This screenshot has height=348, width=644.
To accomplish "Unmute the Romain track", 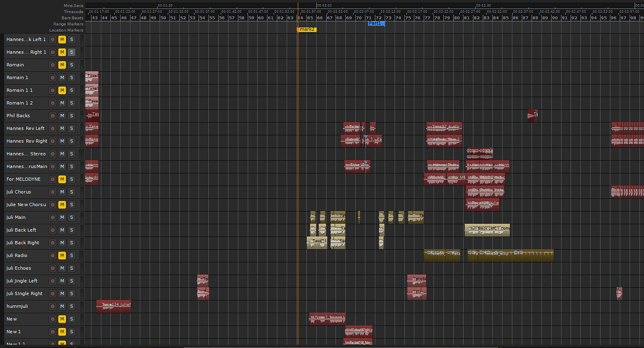I will [x=62, y=65].
